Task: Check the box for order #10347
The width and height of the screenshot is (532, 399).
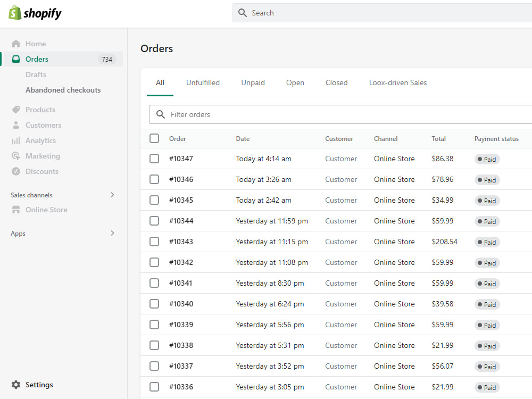Action: click(x=154, y=159)
